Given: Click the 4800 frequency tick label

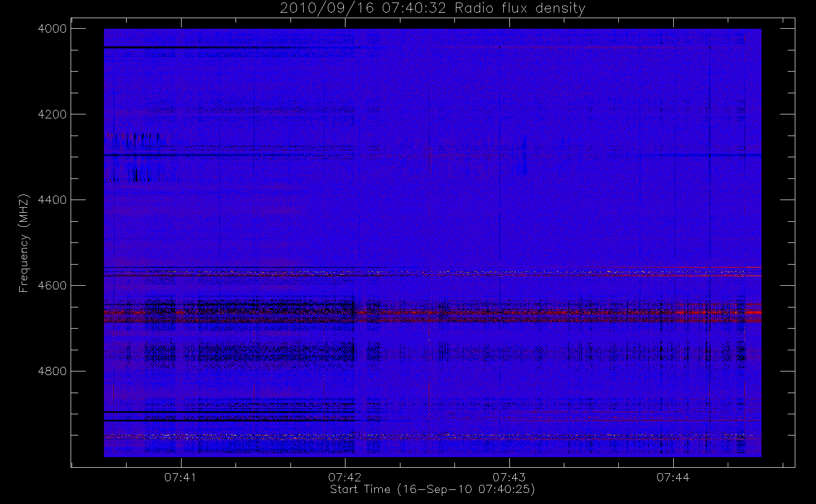Looking at the screenshot, I should click(52, 371).
